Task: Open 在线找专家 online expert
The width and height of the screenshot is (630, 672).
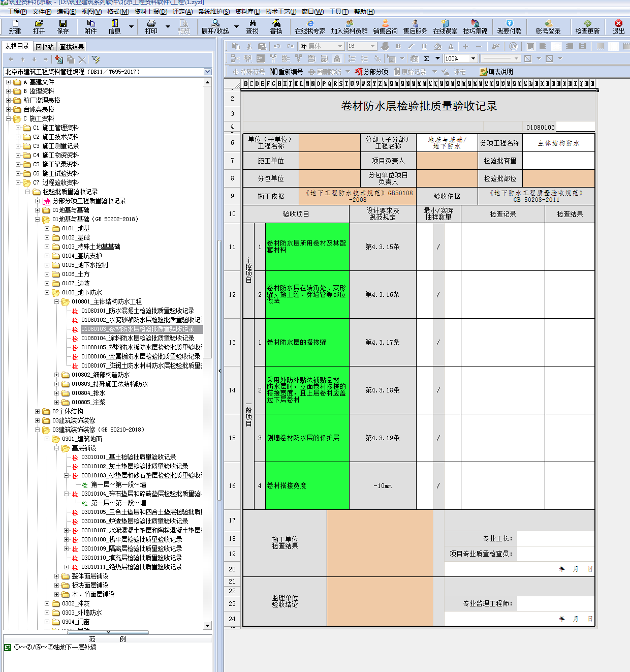Action: [310, 26]
